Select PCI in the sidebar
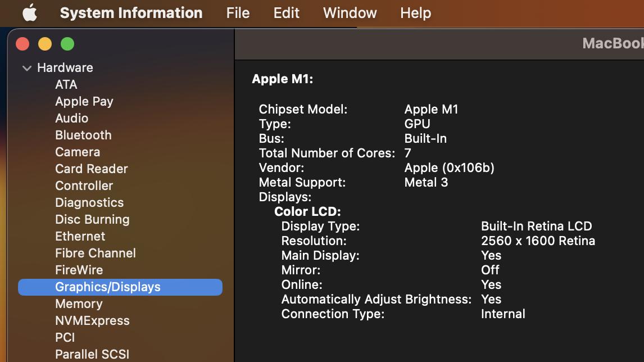The height and width of the screenshot is (362, 644). [x=65, y=337]
